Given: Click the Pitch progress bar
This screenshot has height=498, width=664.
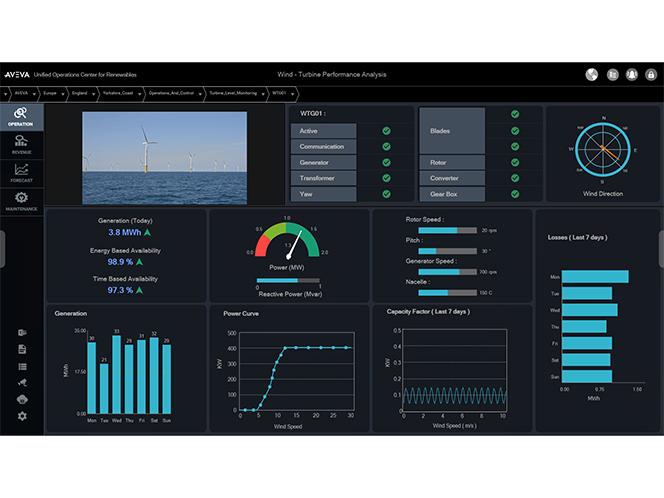Looking at the screenshot, I should [x=448, y=251].
